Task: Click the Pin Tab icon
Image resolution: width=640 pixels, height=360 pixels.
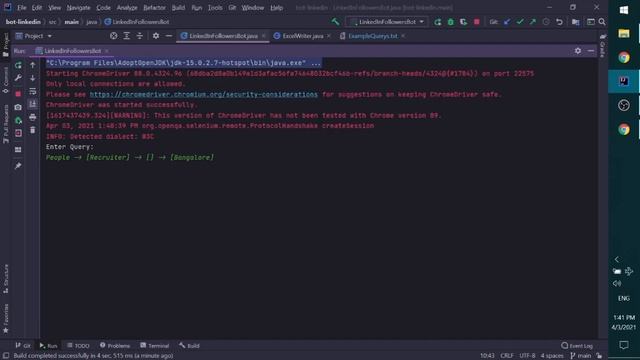Action: coord(18,166)
